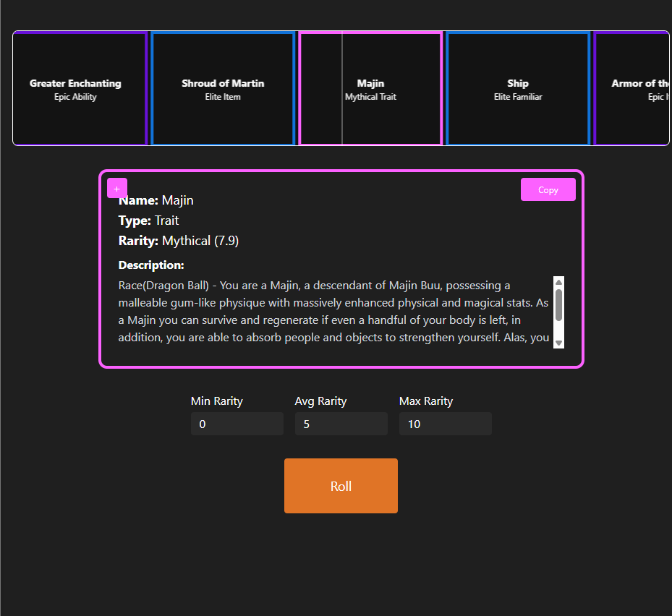
Task: Click the 'Type: Trait' text line
Action: coord(149,221)
